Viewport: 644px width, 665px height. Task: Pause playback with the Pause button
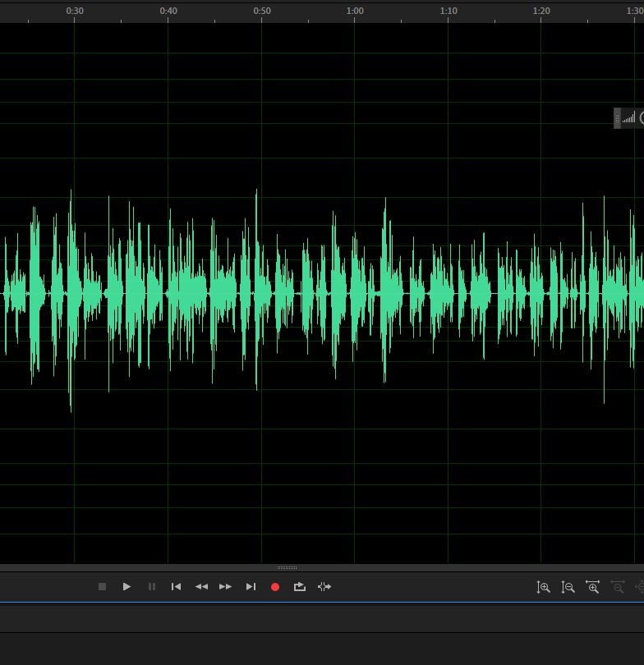coord(151,586)
